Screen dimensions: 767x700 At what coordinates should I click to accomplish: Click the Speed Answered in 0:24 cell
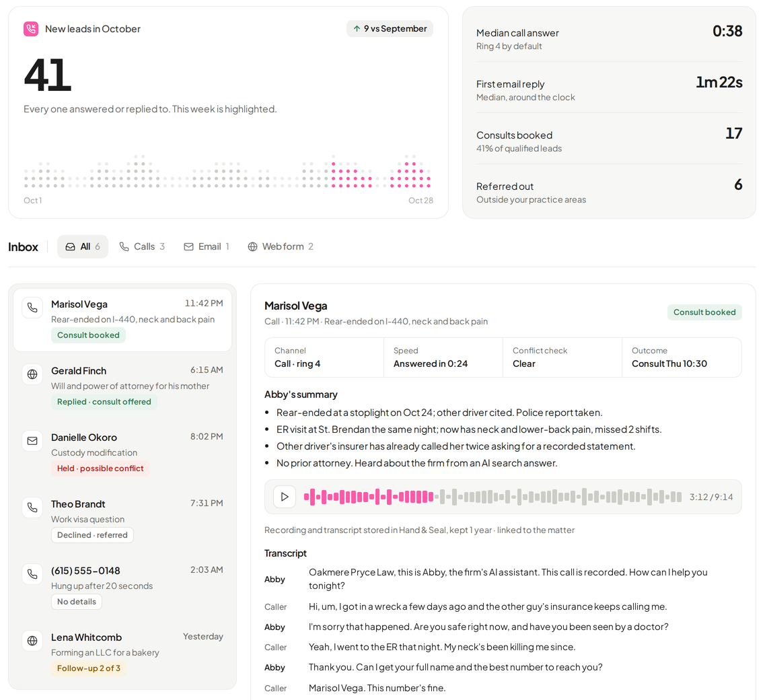(x=443, y=357)
